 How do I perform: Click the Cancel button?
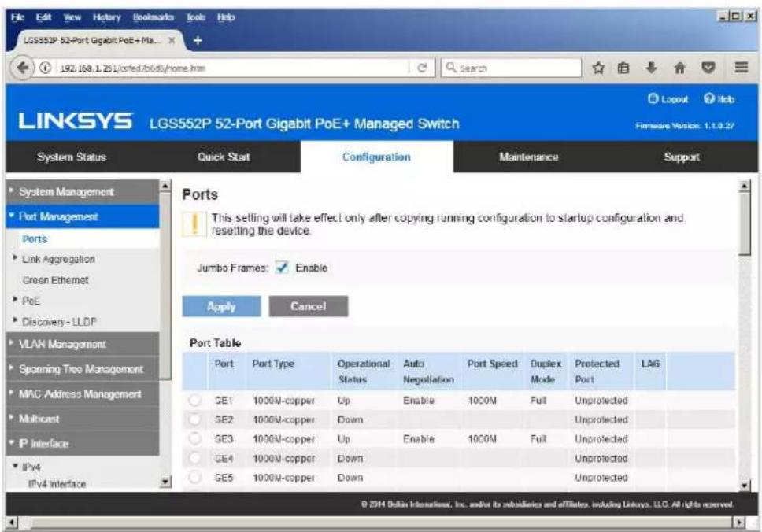pos(309,307)
